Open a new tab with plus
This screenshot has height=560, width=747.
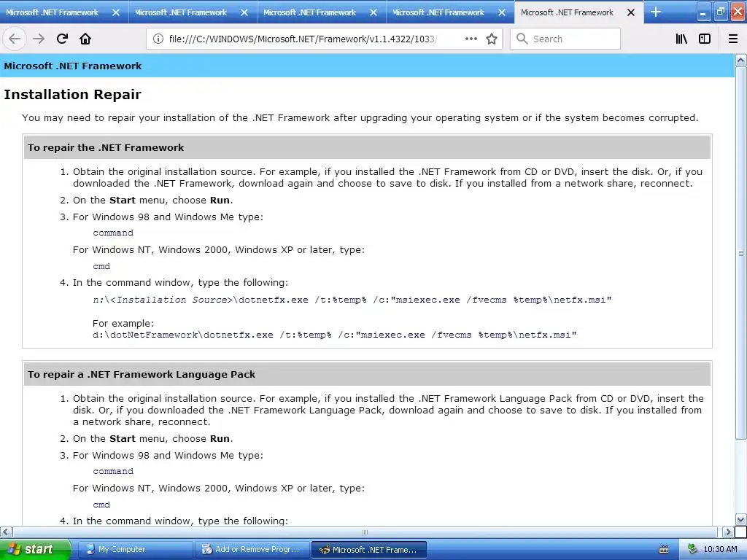656,12
